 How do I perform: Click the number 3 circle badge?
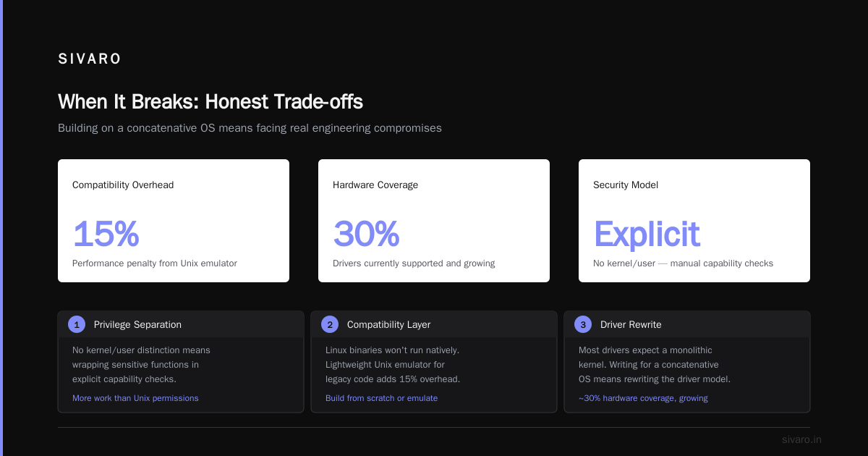pos(583,324)
